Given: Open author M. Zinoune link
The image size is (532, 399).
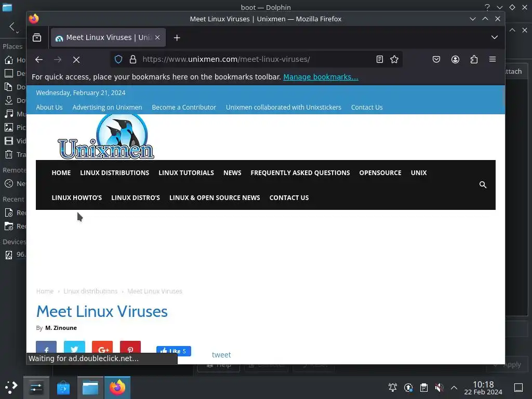Looking at the screenshot, I should [61, 328].
